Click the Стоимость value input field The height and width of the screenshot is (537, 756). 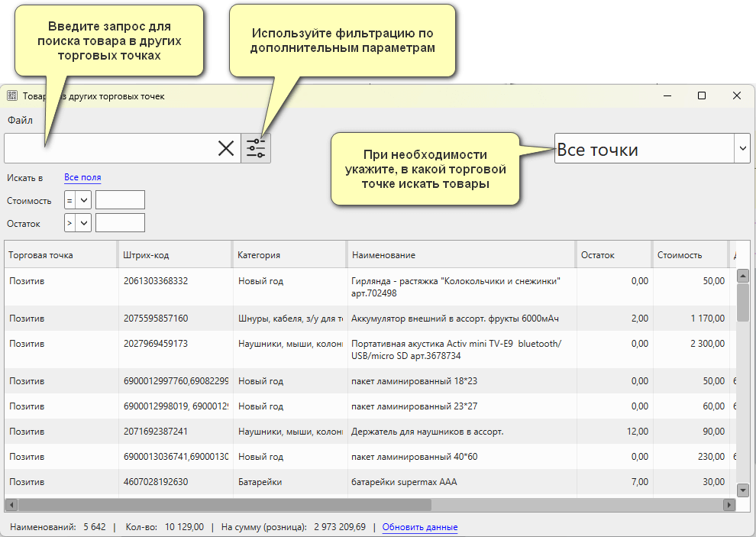(x=120, y=201)
